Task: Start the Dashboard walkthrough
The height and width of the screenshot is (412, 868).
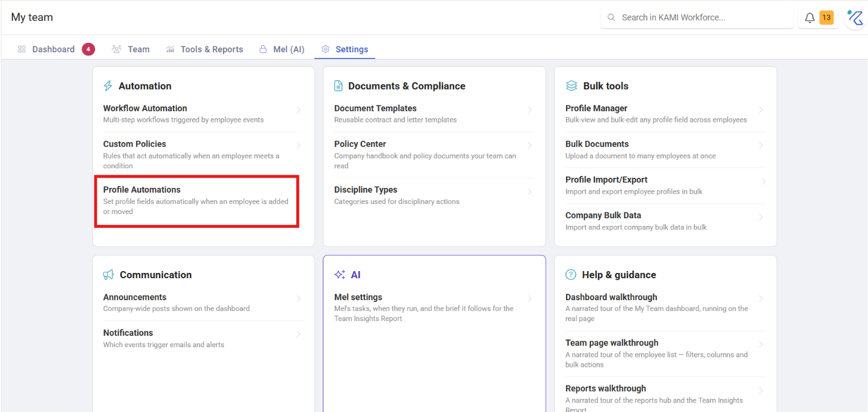Action: pyautogui.click(x=665, y=307)
